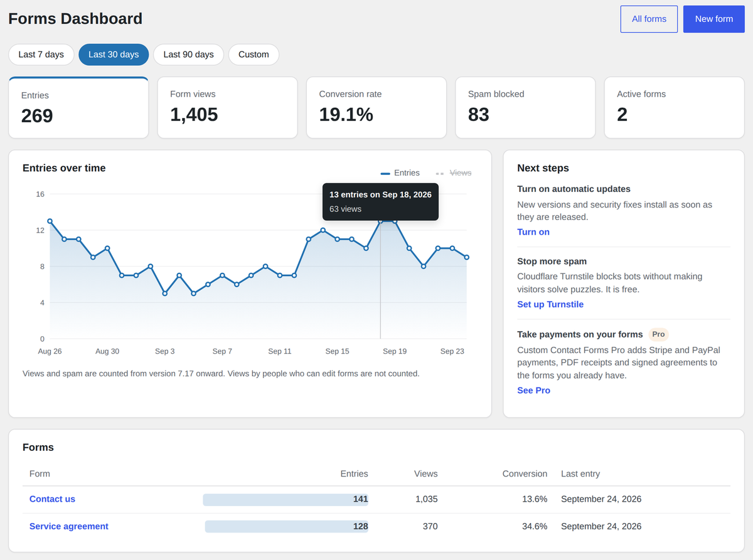This screenshot has width=753, height=560.
Task: Click the Service agreement entries bar showing 128
Action: (287, 526)
